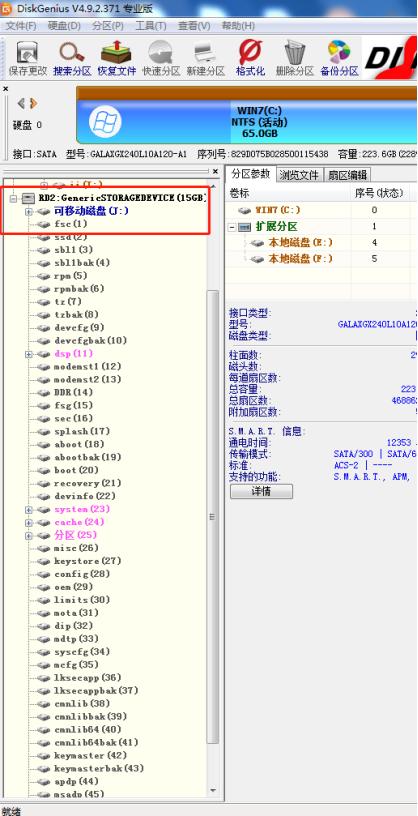Select 本地磁盘(E:) row in the partition table
Image resolution: width=418 pixels, height=816 pixels.
click(x=321, y=243)
